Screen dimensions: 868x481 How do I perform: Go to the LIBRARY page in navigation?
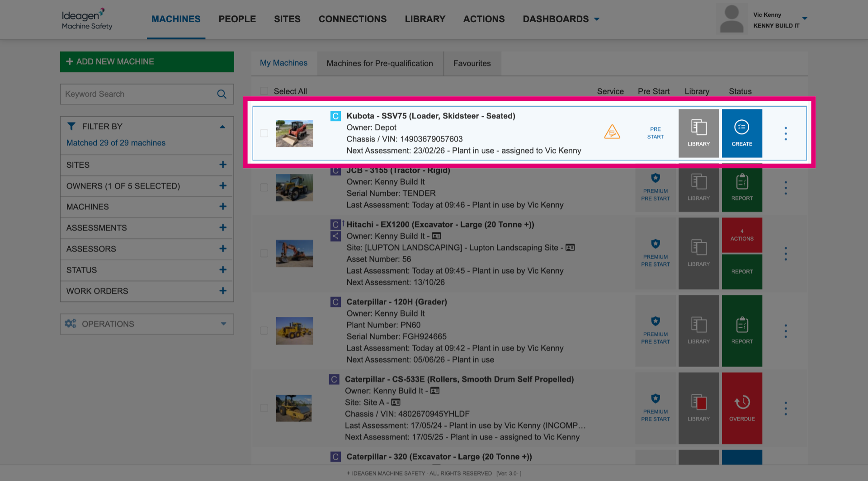click(425, 19)
